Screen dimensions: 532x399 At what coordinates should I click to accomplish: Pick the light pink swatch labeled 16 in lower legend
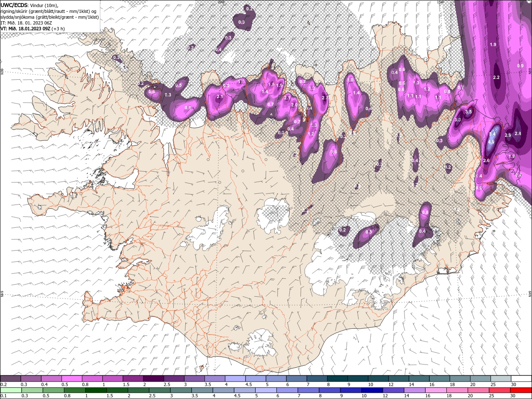click(436, 390)
